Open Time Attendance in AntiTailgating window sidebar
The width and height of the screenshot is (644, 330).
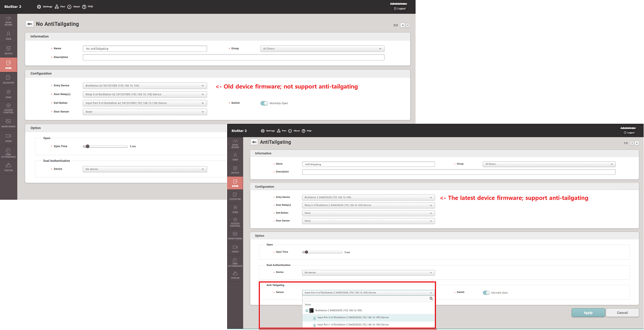click(x=235, y=262)
